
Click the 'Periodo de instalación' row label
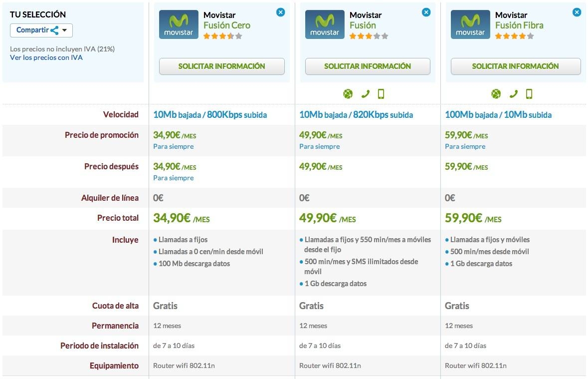tap(99, 346)
